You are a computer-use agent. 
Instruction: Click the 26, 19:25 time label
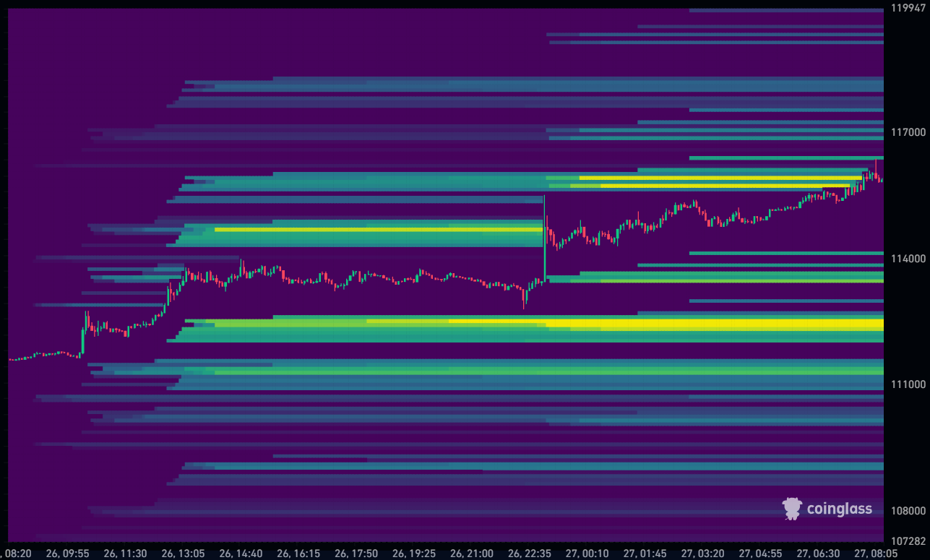coord(414,553)
